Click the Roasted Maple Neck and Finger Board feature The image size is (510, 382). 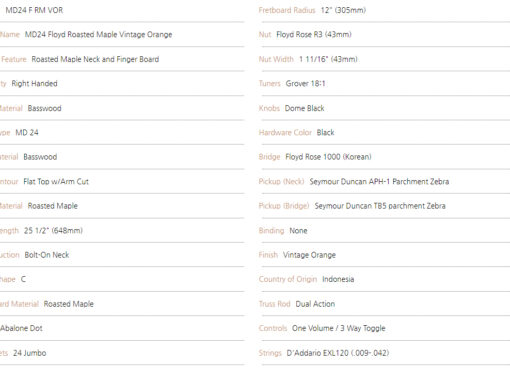pyautogui.click(x=95, y=59)
